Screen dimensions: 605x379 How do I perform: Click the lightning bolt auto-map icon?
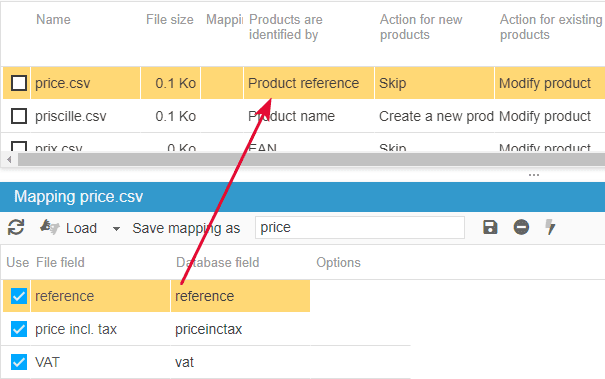pyautogui.click(x=550, y=227)
